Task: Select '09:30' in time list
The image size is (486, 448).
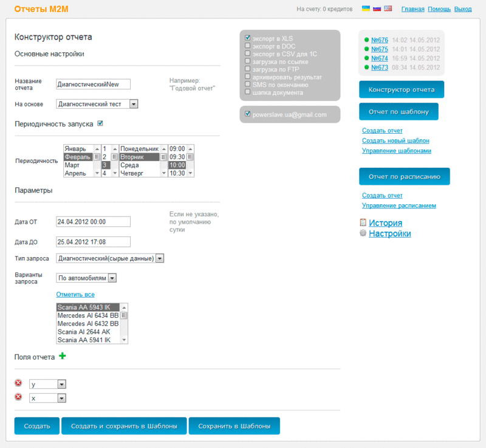Action: click(x=177, y=157)
